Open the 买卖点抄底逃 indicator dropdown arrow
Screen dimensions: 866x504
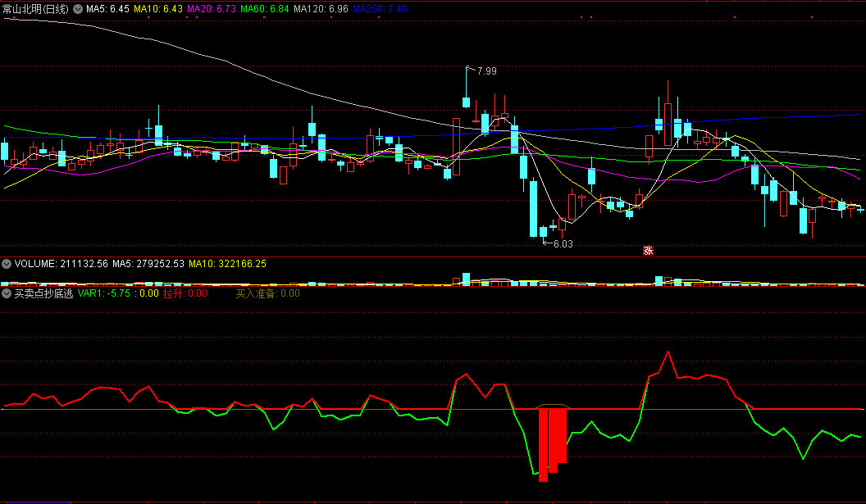pos(7,293)
